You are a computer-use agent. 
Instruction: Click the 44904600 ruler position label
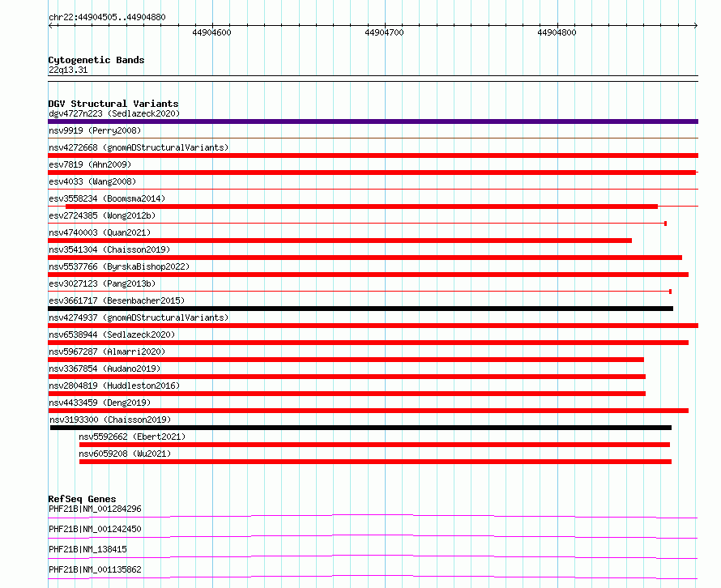pos(211,32)
